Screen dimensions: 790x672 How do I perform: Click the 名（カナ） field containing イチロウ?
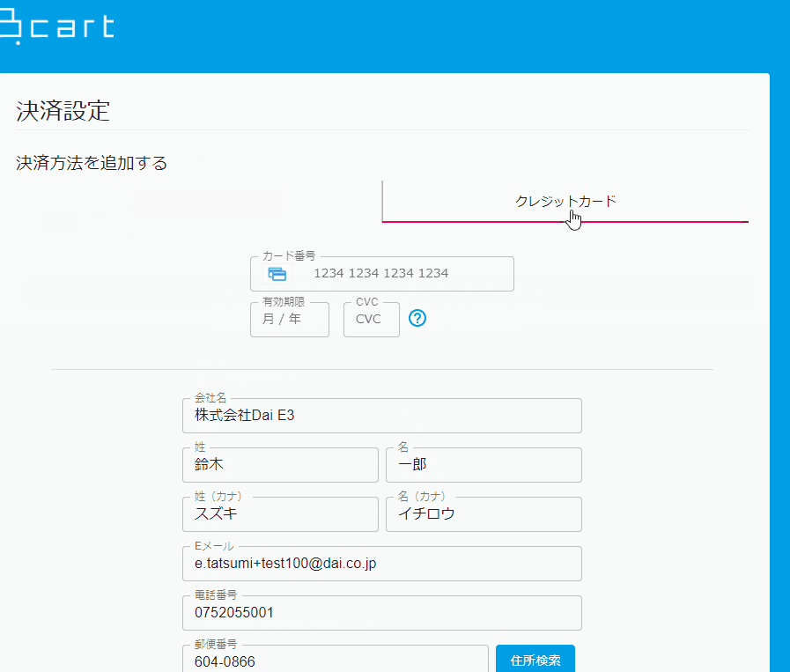483,514
